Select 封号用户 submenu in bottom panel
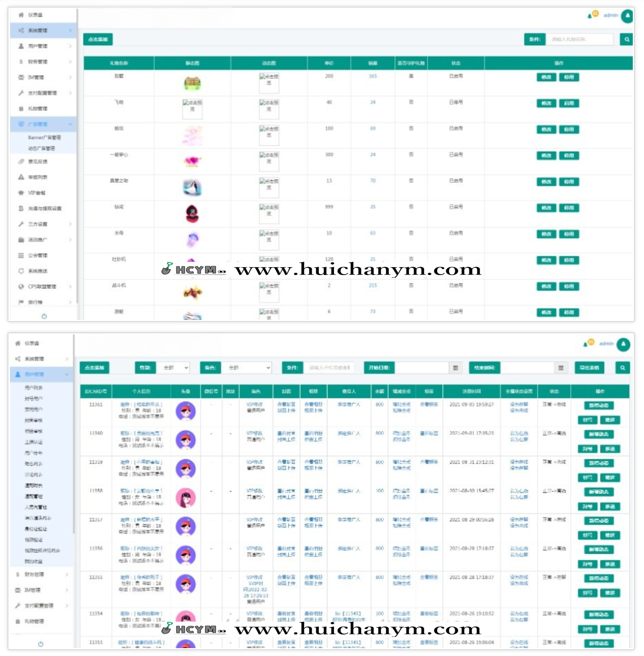Image resolution: width=644 pixels, height=656 pixels. tap(34, 398)
